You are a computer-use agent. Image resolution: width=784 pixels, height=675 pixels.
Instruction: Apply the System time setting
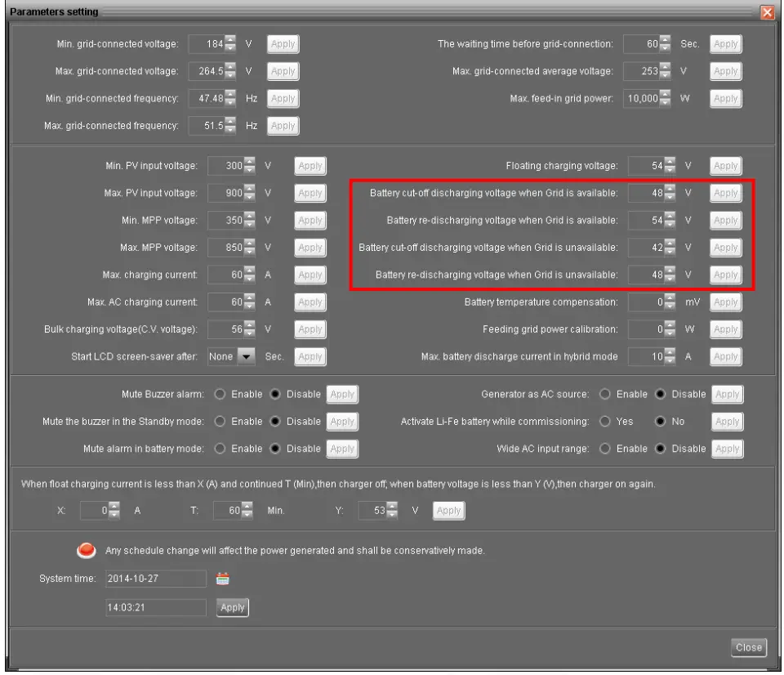point(233,607)
